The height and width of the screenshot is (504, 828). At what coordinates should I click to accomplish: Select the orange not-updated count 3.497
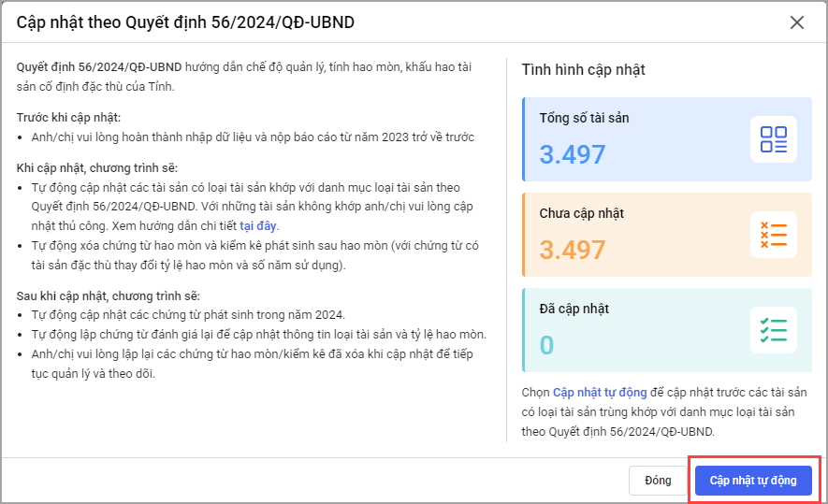572,251
